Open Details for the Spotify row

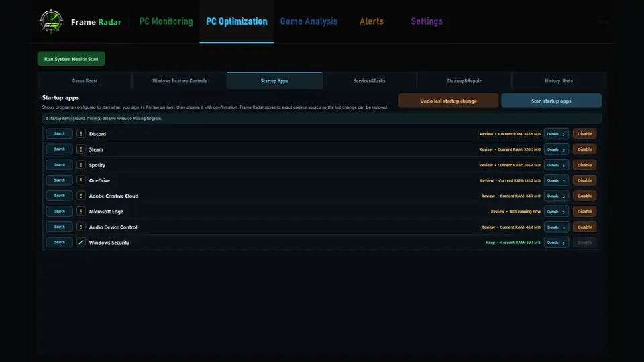click(x=556, y=165)
